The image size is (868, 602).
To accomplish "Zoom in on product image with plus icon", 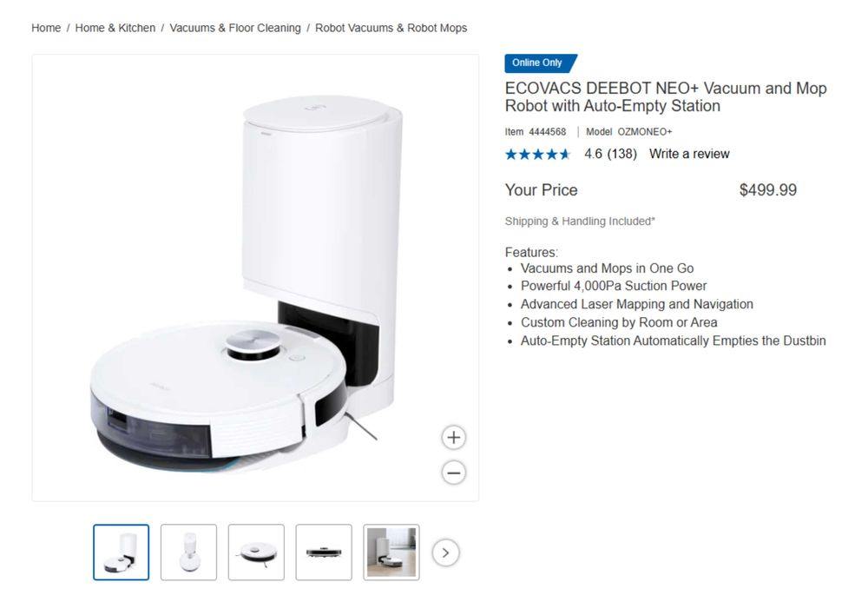I will pos(453,438).
